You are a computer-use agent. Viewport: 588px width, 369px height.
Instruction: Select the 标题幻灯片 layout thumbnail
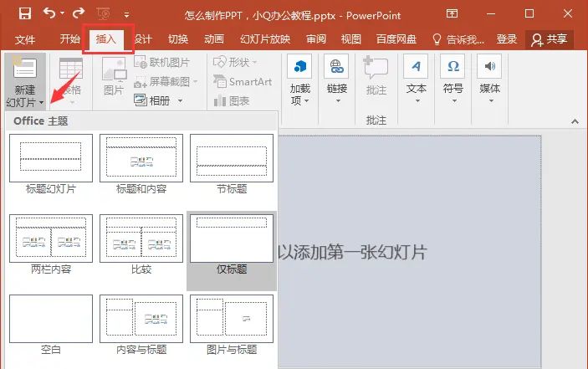[x=51, y=158]
